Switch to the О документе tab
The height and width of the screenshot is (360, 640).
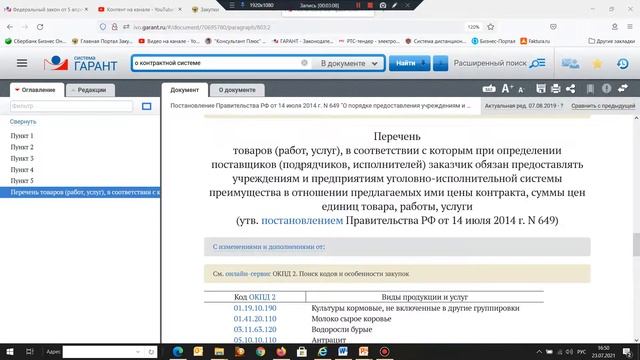237,90
